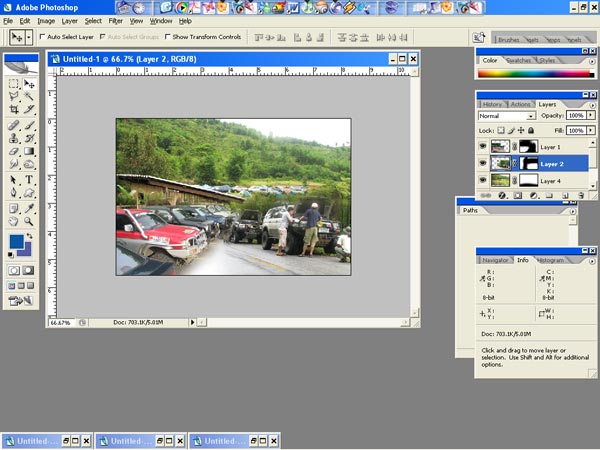The image size is (600, 450).
Task: Enable the Auto Select Layer checkbox
Action: click(42, 37)
